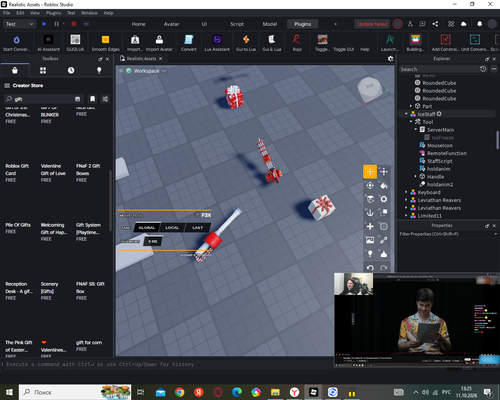The width and height of the screenshot is (500, 400).
Task: Switch to the Avatar ribbon tab
Action: pyautogui.click(x=171, y=24)
